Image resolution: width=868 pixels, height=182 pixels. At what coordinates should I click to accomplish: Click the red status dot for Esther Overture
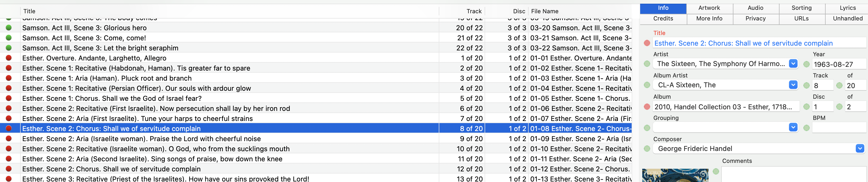[x=9, y=58]
